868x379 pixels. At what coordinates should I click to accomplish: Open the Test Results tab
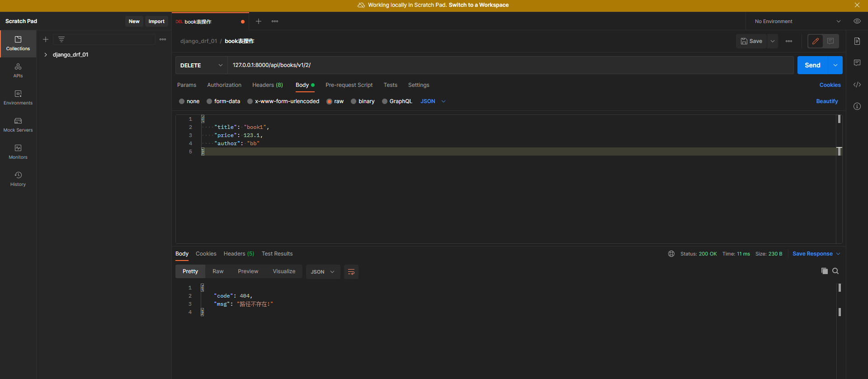(277, 254)
